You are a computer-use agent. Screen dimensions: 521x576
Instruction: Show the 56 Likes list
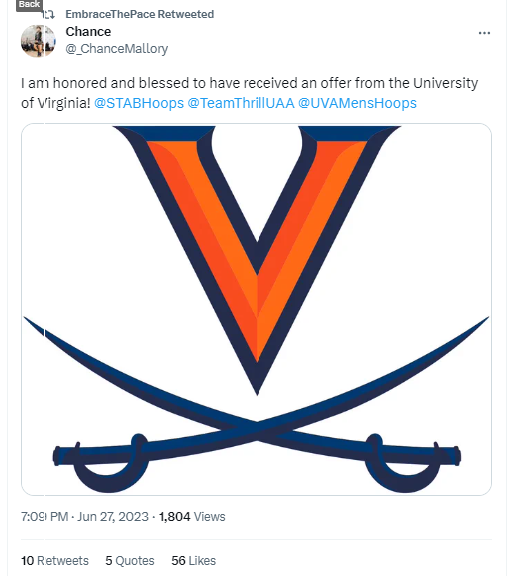click(194, 561)
